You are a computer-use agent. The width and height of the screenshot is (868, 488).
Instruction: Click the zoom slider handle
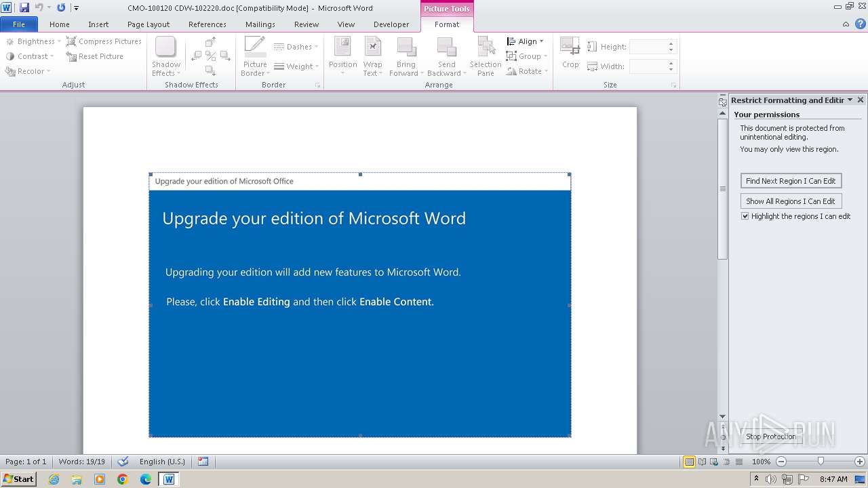821,462
